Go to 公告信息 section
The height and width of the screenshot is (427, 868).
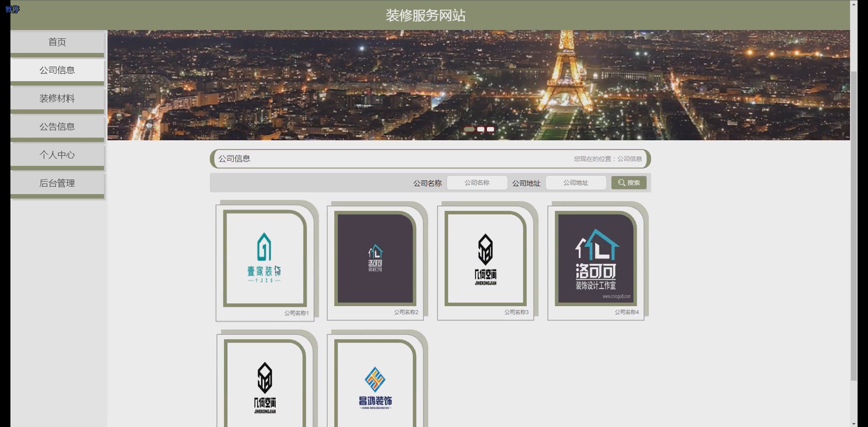coord(57,126)
